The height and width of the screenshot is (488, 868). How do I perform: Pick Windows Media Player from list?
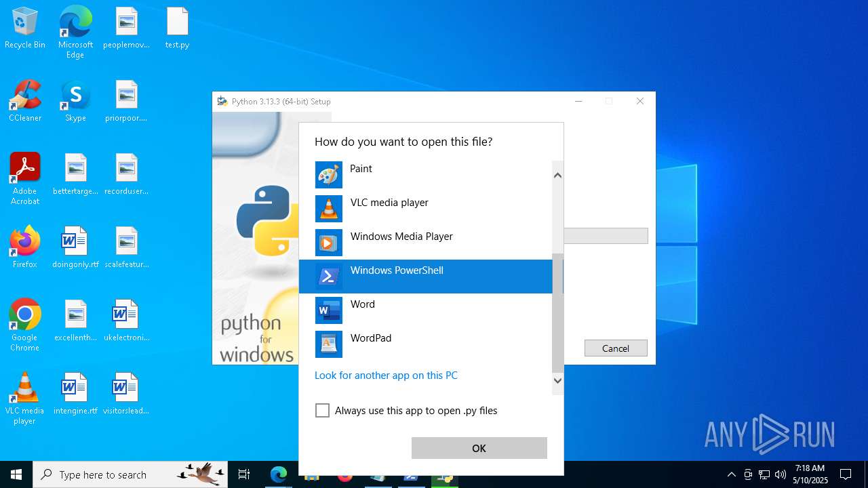(426, 243)
